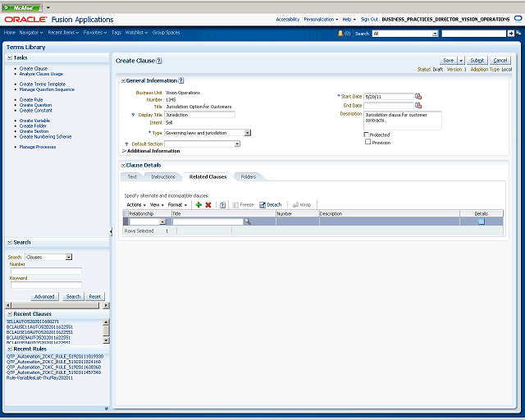
Task: Click the Number search field
Action: tap(46, 271)
